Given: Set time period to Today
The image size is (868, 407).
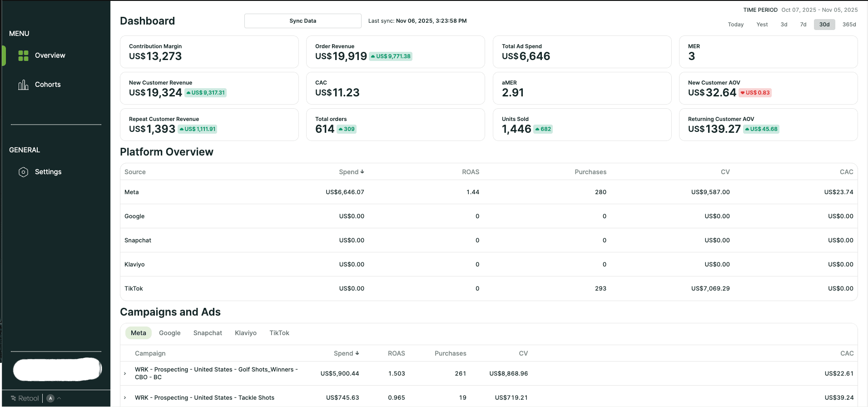Looking at the screenshot, I should 735,25.
